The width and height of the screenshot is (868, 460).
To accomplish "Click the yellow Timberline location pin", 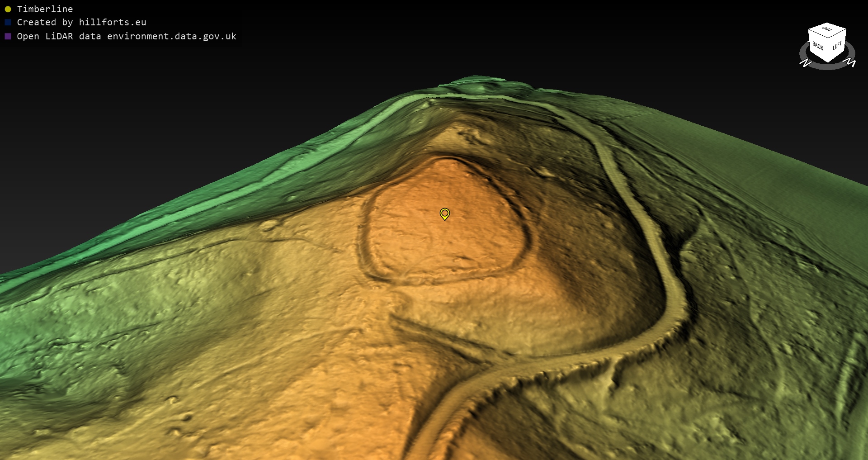I will 445,213.
